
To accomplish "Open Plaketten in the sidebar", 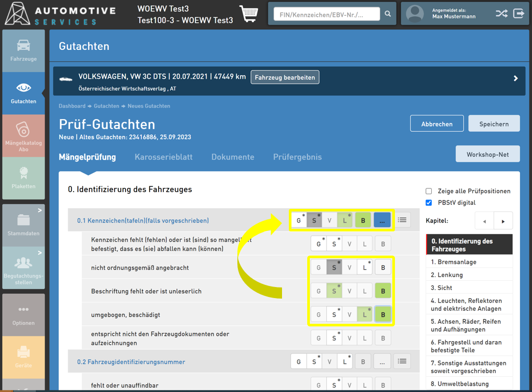I will click(x=24, y=178).
